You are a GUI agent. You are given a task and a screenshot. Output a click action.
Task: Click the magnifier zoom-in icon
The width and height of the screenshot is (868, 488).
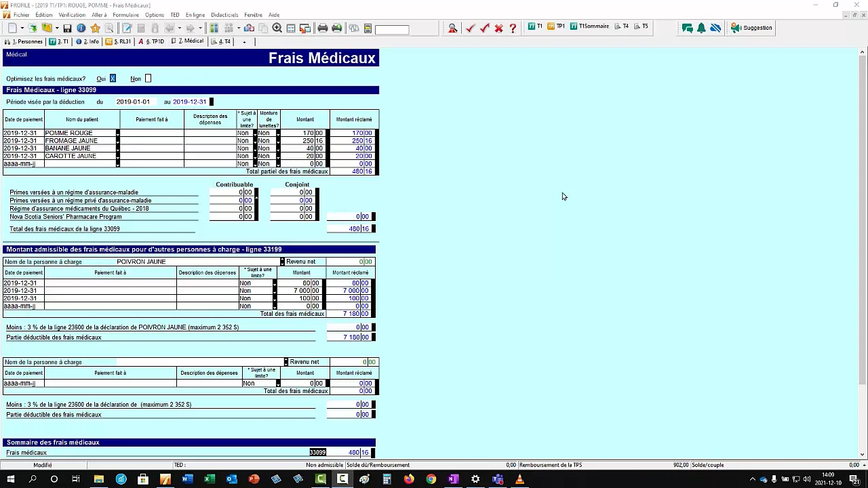277,28
